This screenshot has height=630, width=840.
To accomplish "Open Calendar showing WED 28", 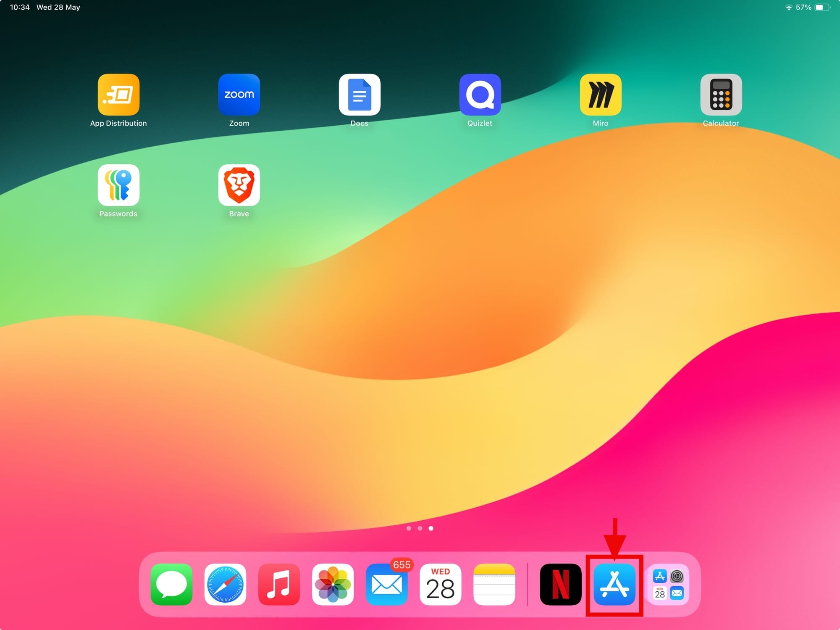I will click(440, 585).
